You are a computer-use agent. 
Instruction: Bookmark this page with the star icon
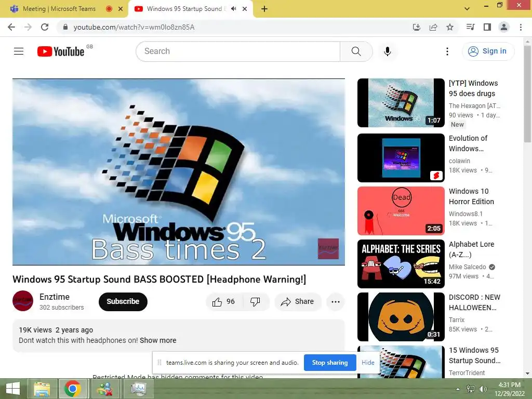tap(450, 27)
